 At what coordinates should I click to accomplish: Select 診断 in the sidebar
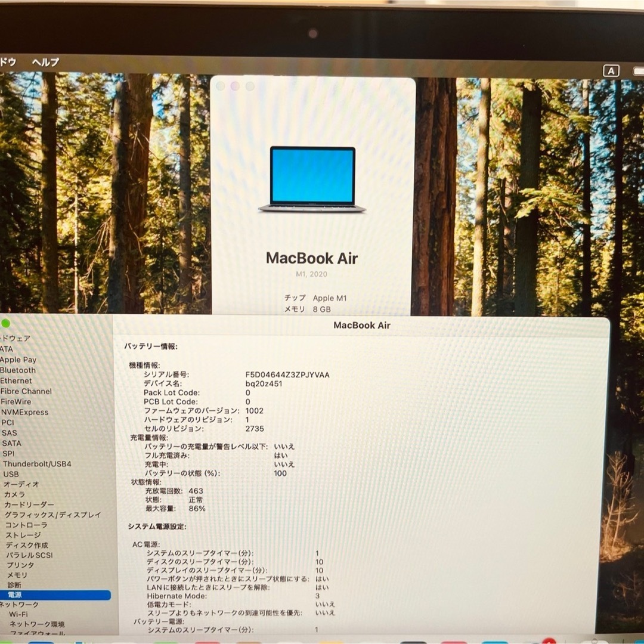[14, 585]
